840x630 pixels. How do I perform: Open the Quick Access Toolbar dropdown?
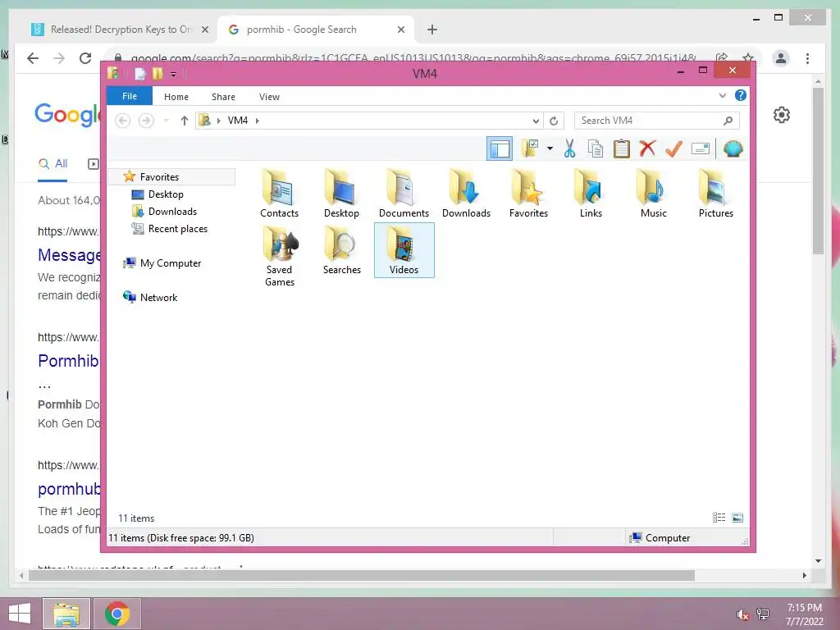[x=174, y=74]
